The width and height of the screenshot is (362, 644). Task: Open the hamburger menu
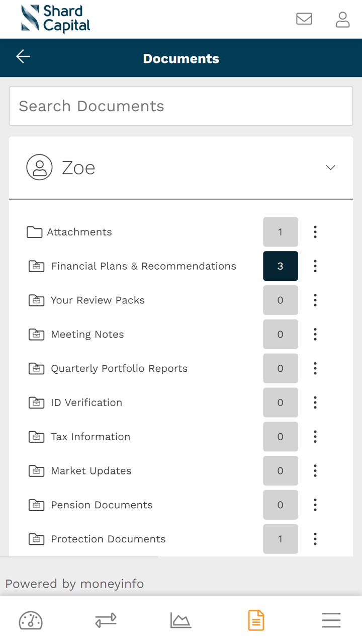331,620
